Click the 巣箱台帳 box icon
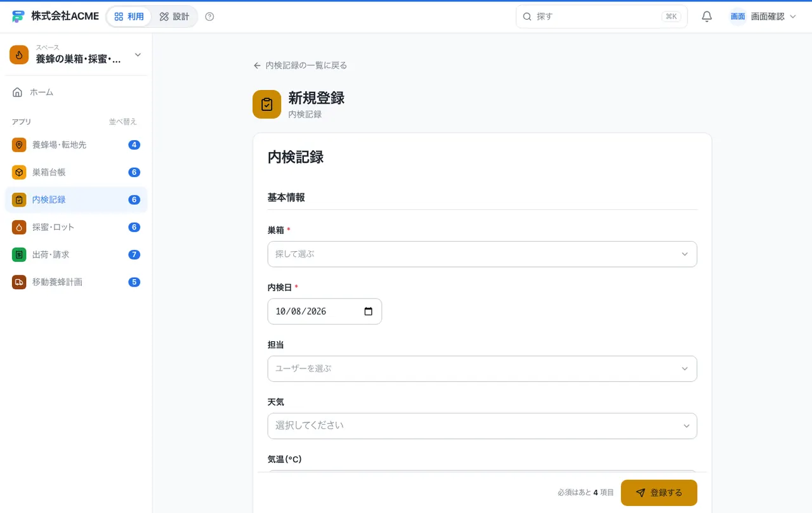 pyautogui.click(x=19, y=172)
